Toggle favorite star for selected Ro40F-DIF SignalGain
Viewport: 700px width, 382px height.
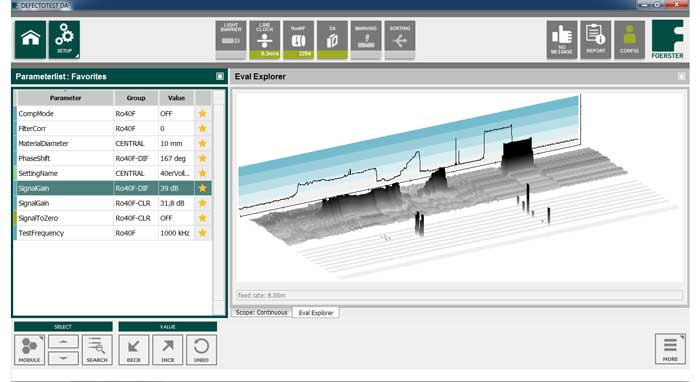[x=203, y=188]
